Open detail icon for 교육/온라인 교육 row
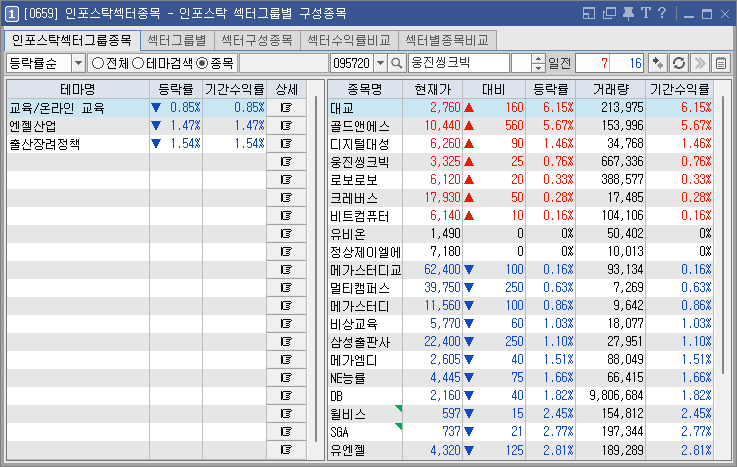This screenshot has height=467, width=737. (286, 108)
